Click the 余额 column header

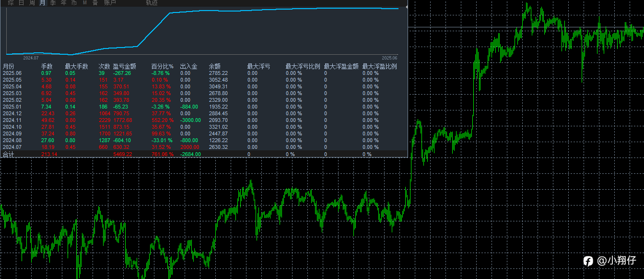214,67
